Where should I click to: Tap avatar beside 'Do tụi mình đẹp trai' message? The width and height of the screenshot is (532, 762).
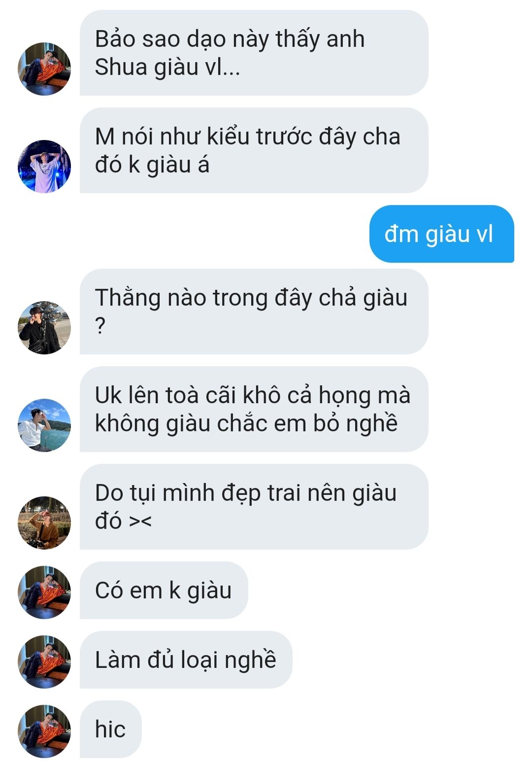(x=44, y=523)
